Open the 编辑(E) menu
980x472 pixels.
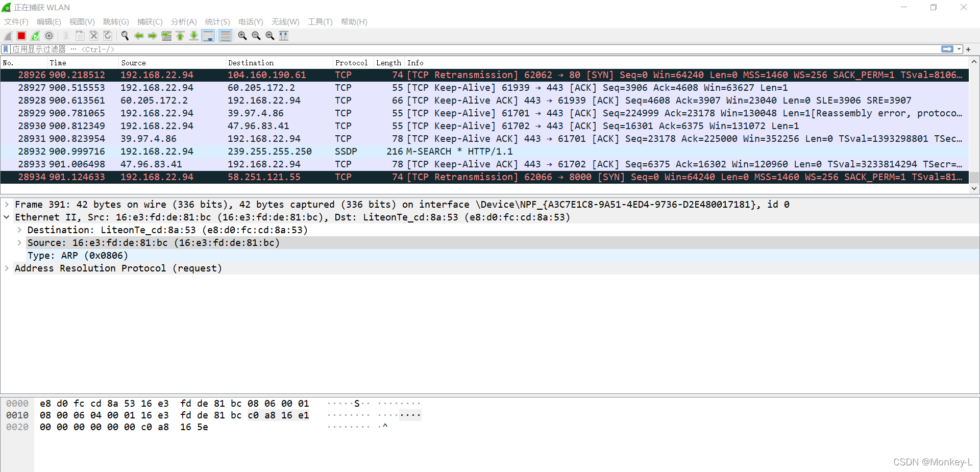click(49, 21)
